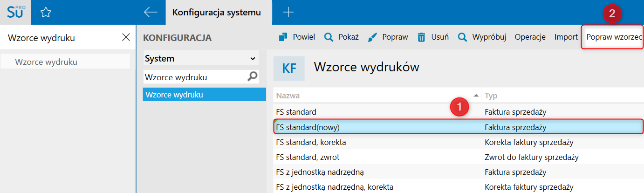The height and width of the screenshot is (193, 644).
Task: Click the Wypróbuj magnifier icon
Action: click(x=462, y=37)
